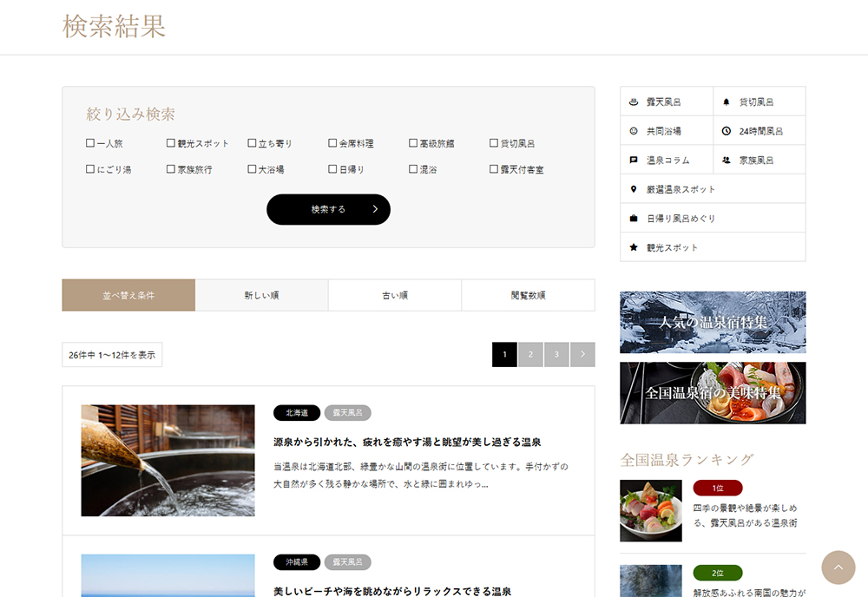Click the 全国温泉ランキング heading
This screenshot has height=597, width=868.
687,460
